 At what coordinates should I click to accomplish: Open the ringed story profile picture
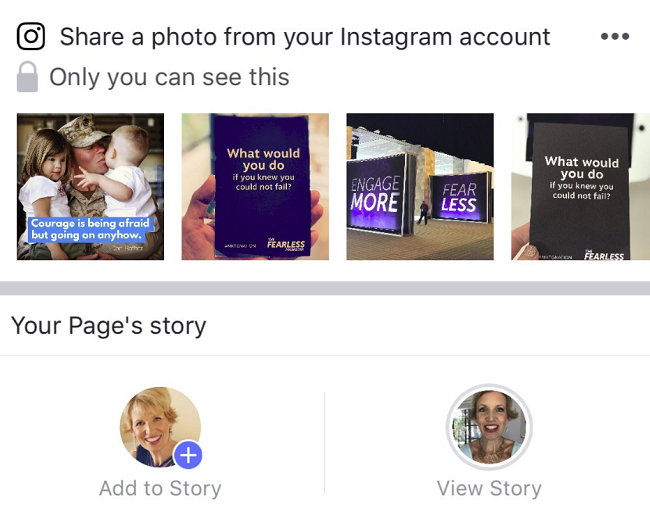click(x=489, y=427)
